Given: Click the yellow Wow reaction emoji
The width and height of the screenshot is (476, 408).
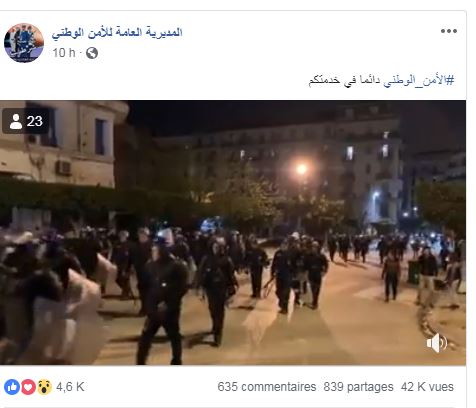Looking at the screenshot, I should tap(44, 387).
